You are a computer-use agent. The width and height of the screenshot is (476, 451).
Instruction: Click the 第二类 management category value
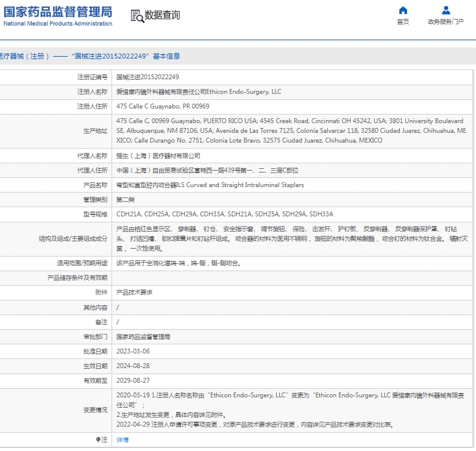(126, 199)
